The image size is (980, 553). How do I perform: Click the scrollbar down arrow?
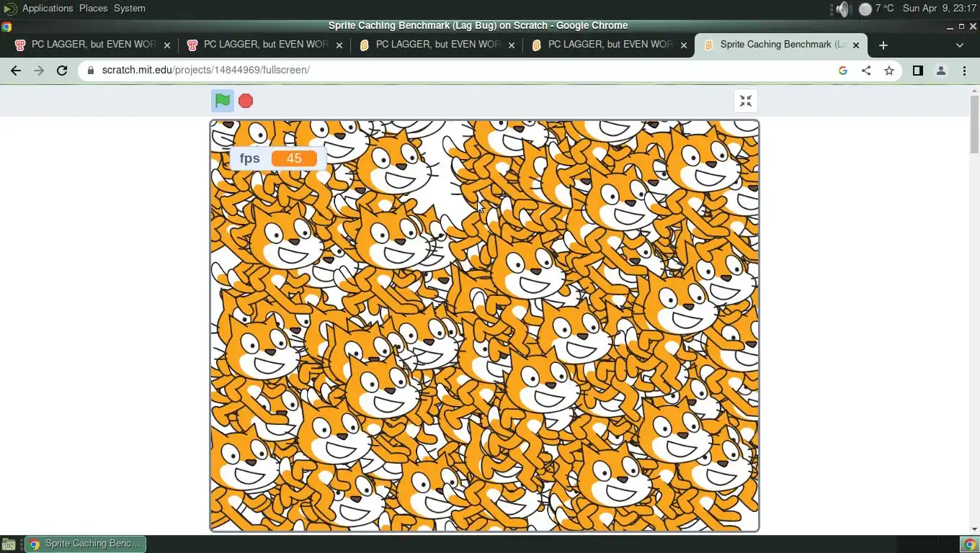(974, 529)
